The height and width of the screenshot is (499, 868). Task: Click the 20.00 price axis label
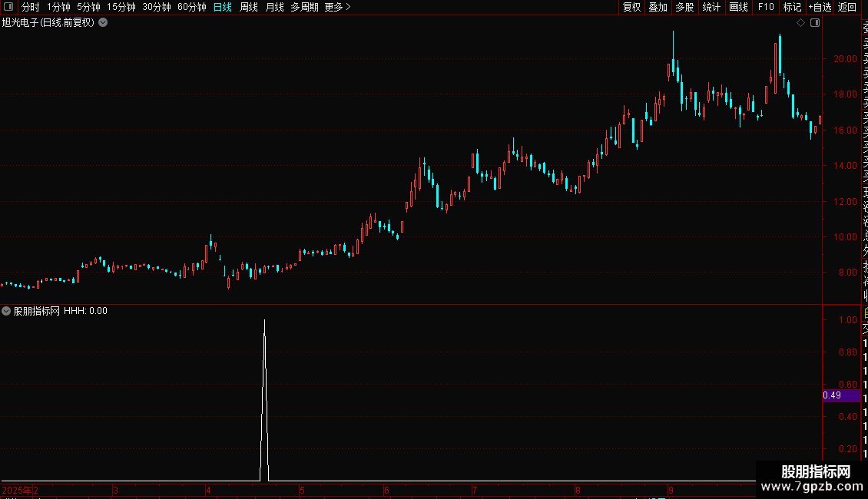[845, 58]
